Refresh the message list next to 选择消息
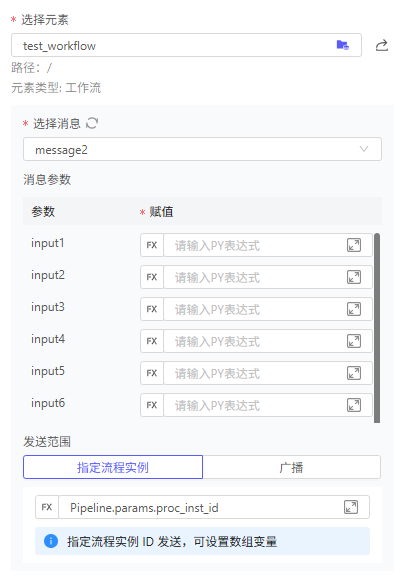 92,123
